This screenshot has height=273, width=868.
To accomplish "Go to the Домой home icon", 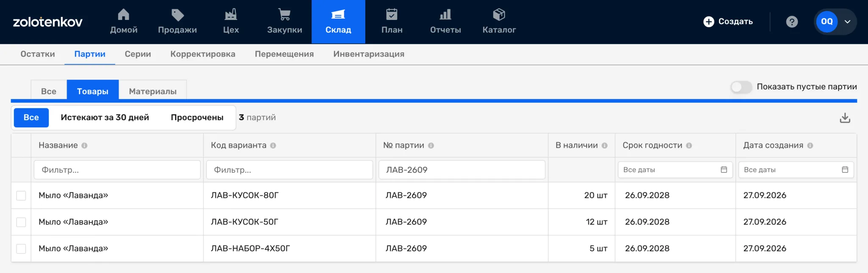I will (x=123, y=15).
